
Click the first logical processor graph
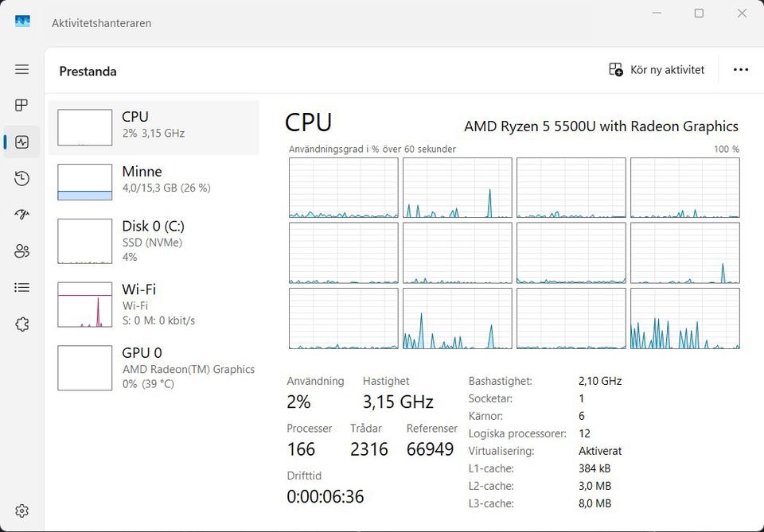point(344,188)
